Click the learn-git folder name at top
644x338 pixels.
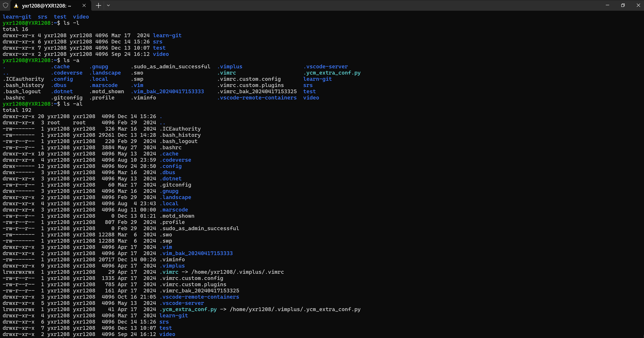coord(17,17)
